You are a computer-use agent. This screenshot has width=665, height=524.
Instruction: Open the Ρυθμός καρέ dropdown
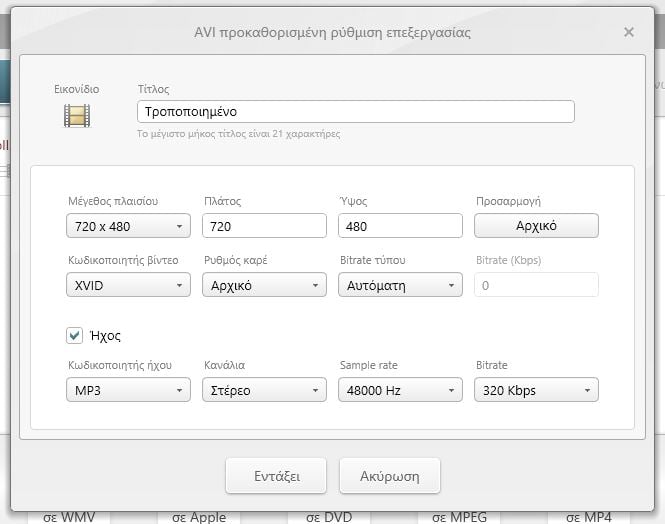[264, 285]
